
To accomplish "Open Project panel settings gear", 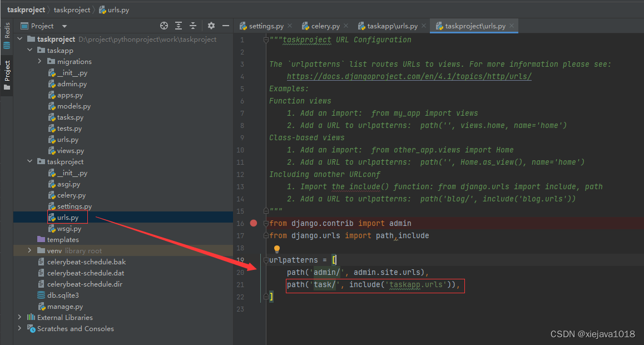I will [x=211, y=26].
